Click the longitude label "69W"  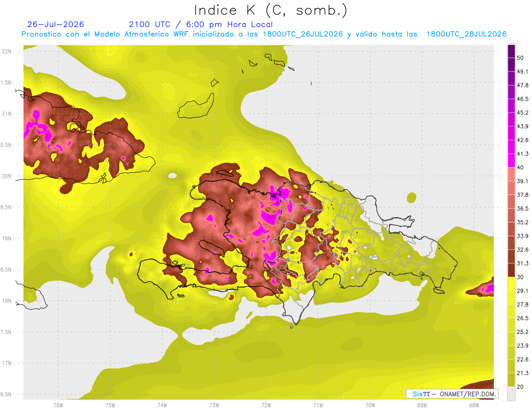point(422,405)
